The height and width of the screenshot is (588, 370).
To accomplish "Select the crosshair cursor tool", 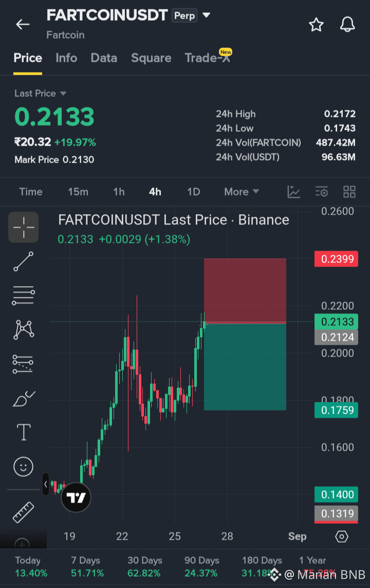I will (x=24, y=227).
